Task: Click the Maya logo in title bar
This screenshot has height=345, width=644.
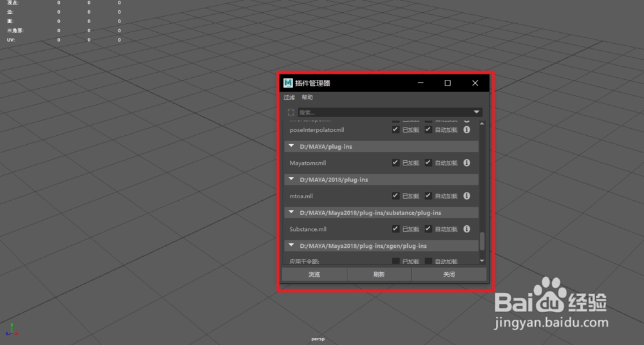Action: point(288,83)
